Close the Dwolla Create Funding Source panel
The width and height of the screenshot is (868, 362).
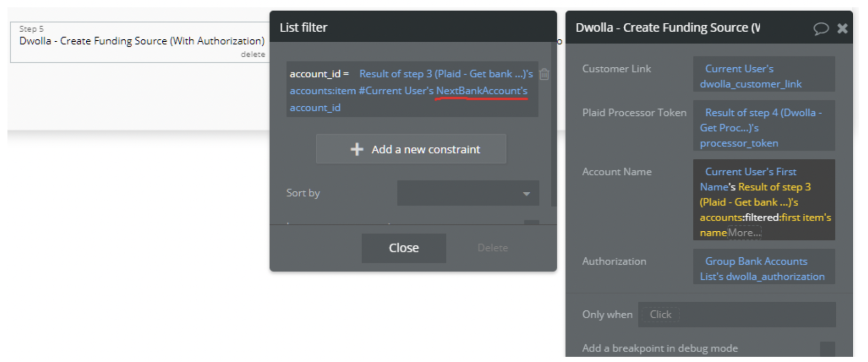coord(842,28)
